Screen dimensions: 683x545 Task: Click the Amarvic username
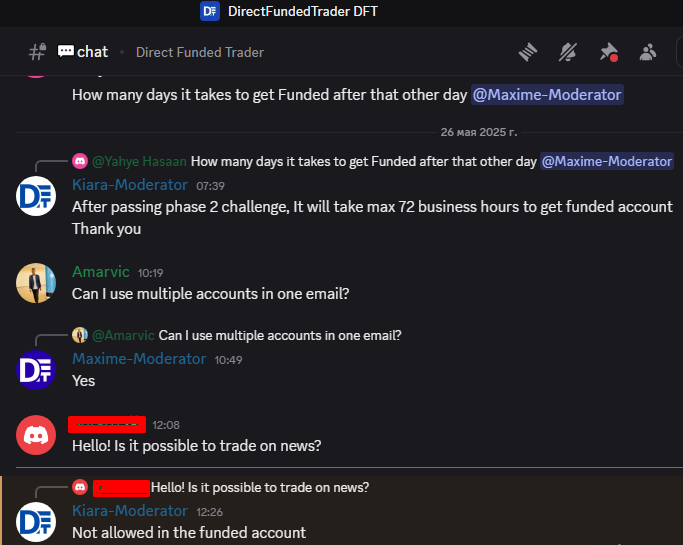point(101,272)
